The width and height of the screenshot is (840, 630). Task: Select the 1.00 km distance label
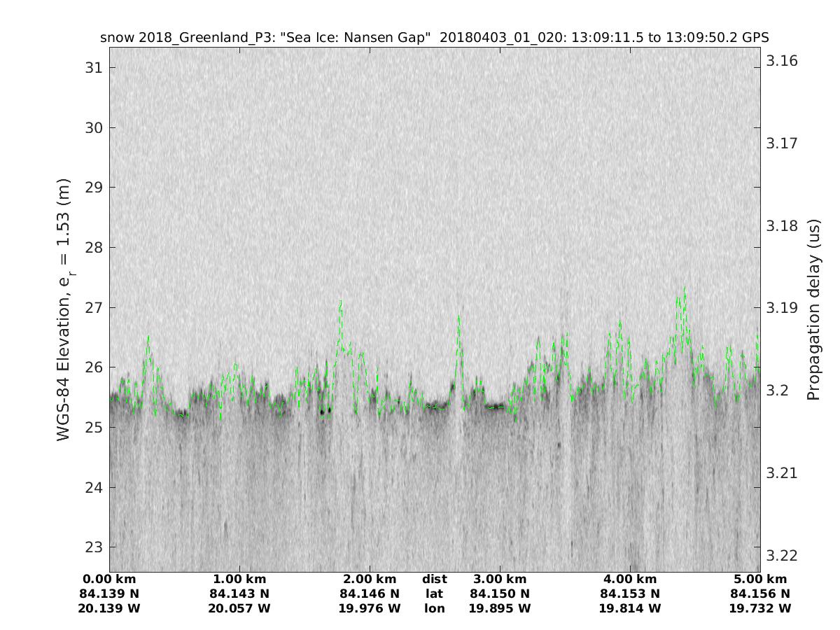click(x=239, y=580)
